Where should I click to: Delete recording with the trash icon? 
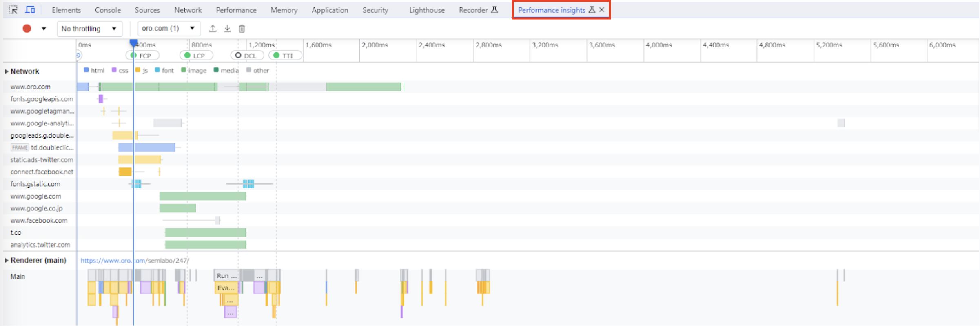242,29
